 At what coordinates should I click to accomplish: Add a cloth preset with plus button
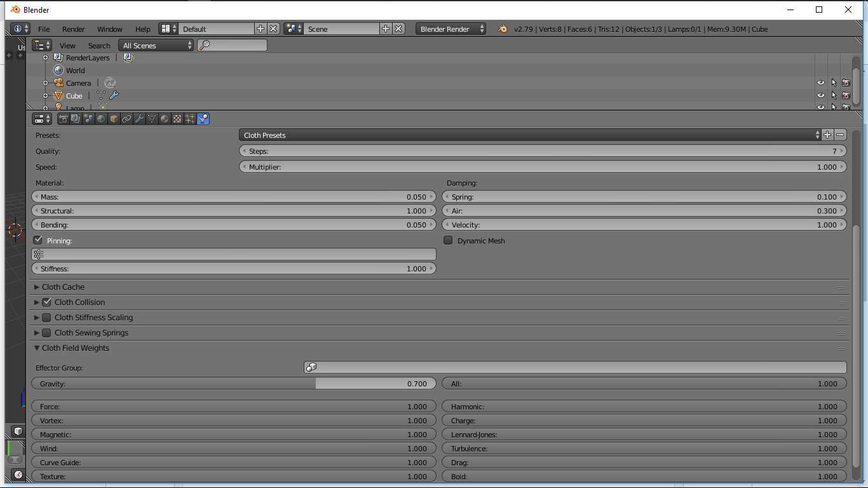coord(827,135)
